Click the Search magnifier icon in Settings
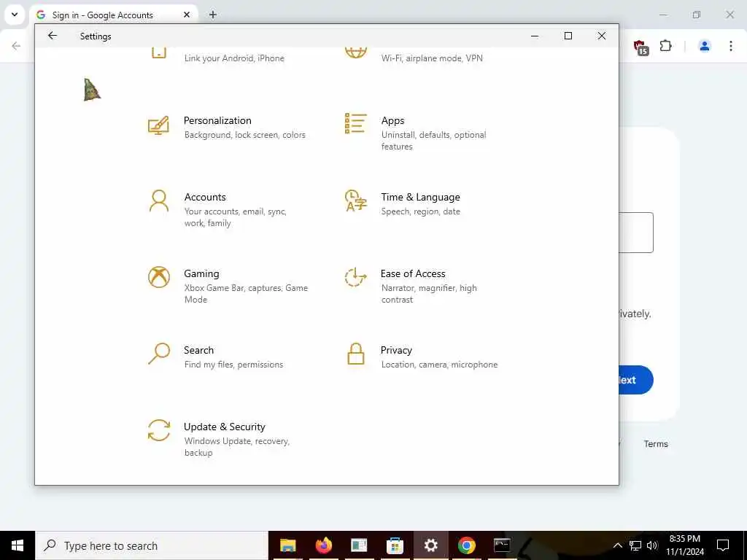This screenshot has height=560, width=747. [158, 354]
